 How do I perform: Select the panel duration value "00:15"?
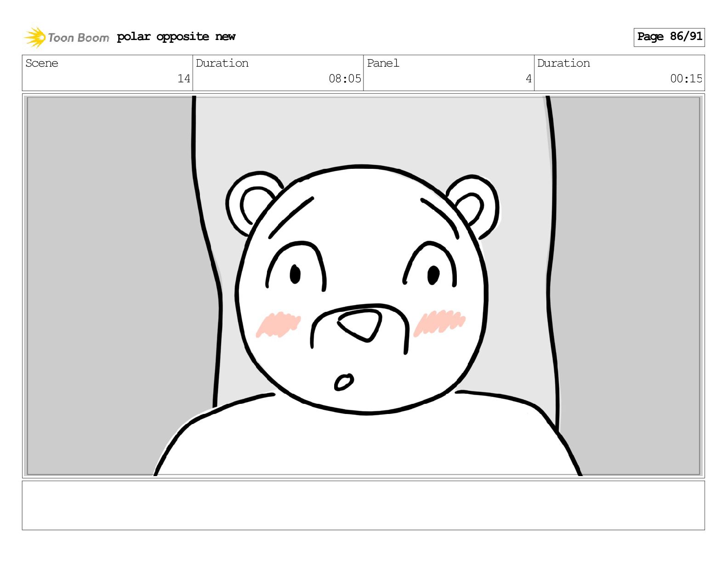click(686, 79)
